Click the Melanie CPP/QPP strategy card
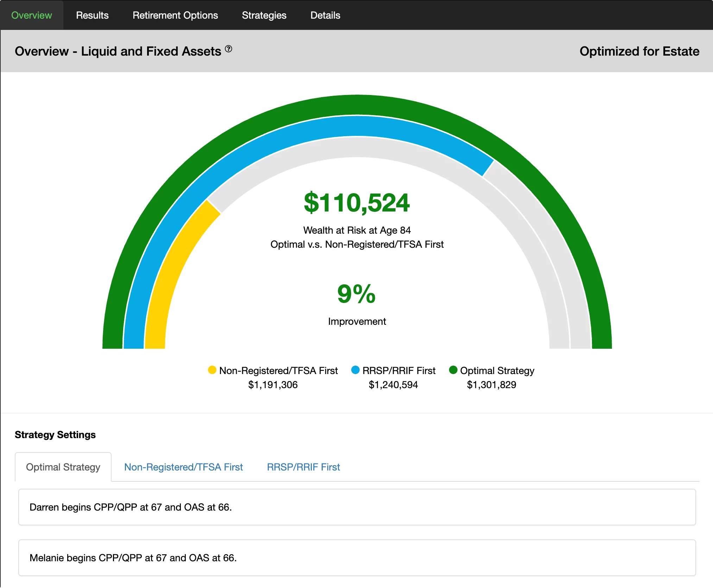This screenshot has width=713, height=588. (357, 558)
